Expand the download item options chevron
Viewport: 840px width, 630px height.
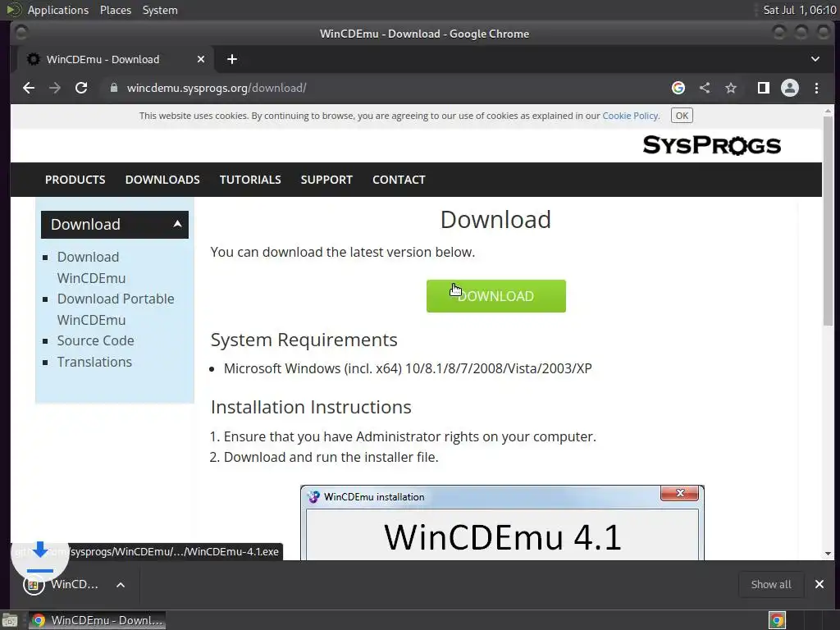click(121, 584)
